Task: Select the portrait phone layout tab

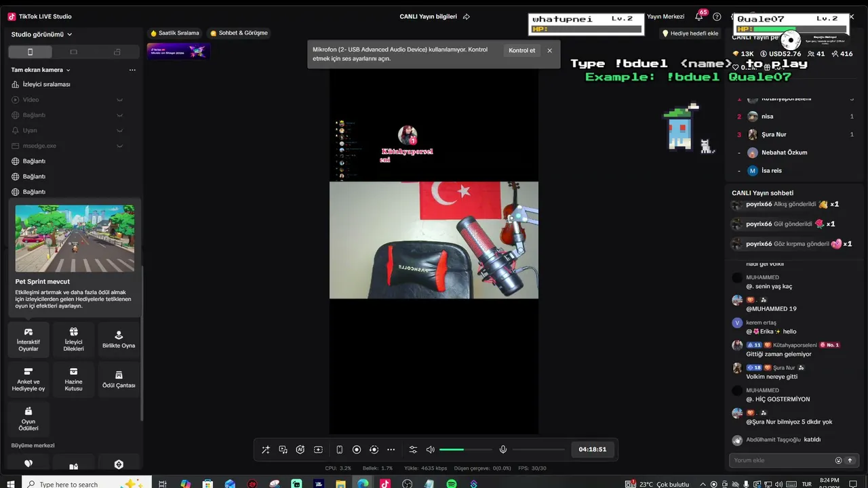Action: click(x=30, y=52)
